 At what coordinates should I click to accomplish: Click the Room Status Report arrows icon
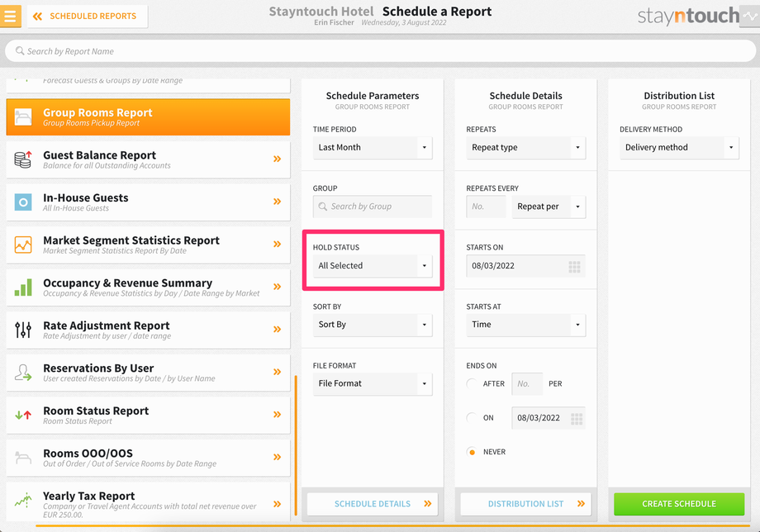click(x=23, y=416)
